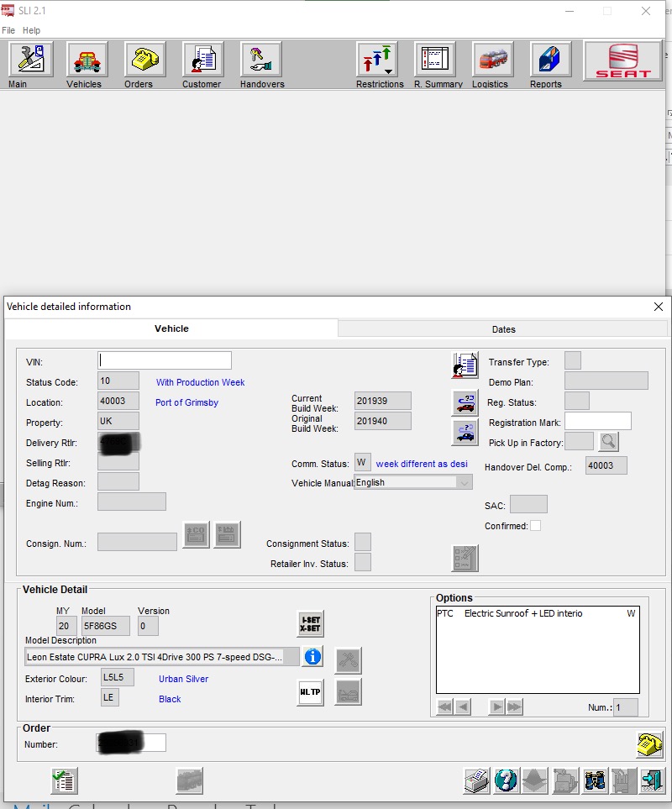Switch to the Vehicle tab

(171, 328)
